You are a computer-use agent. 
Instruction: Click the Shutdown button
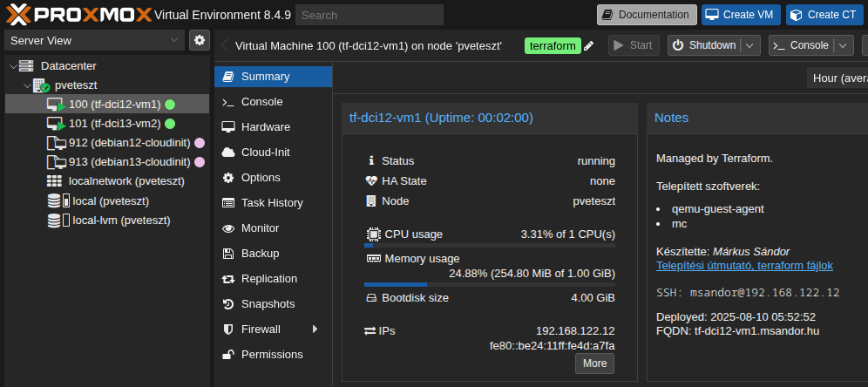point(704,45)
